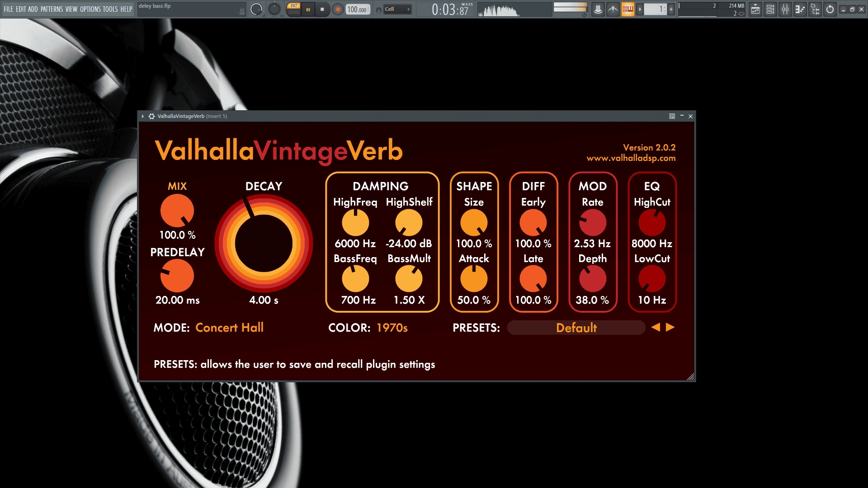Viewport: 868px width, 488px height.
Task: Toggle the snap magnet icon
Action: click(x=378, y=9)
